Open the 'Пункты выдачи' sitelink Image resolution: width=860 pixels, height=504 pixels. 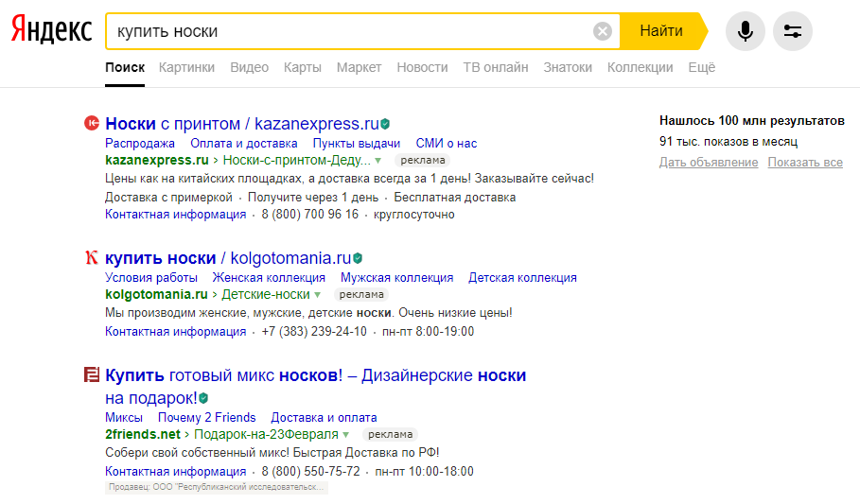coord(357,144)
